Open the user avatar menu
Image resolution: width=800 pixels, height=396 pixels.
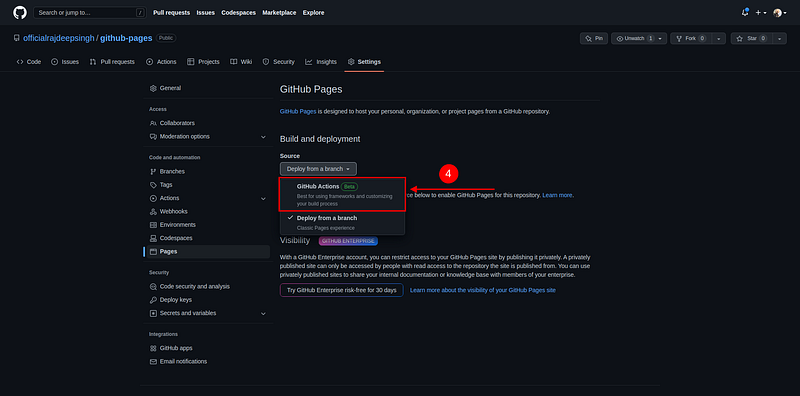(780, 13)
